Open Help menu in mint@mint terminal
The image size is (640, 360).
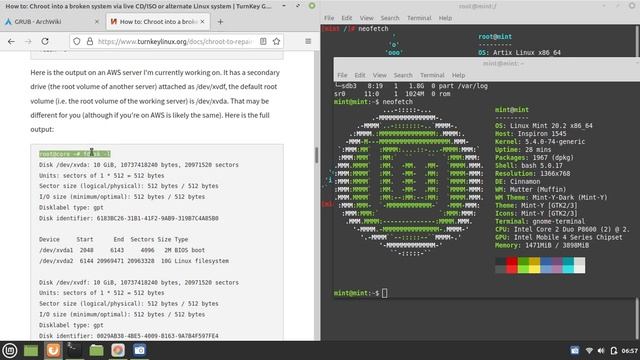pos(458,75)
